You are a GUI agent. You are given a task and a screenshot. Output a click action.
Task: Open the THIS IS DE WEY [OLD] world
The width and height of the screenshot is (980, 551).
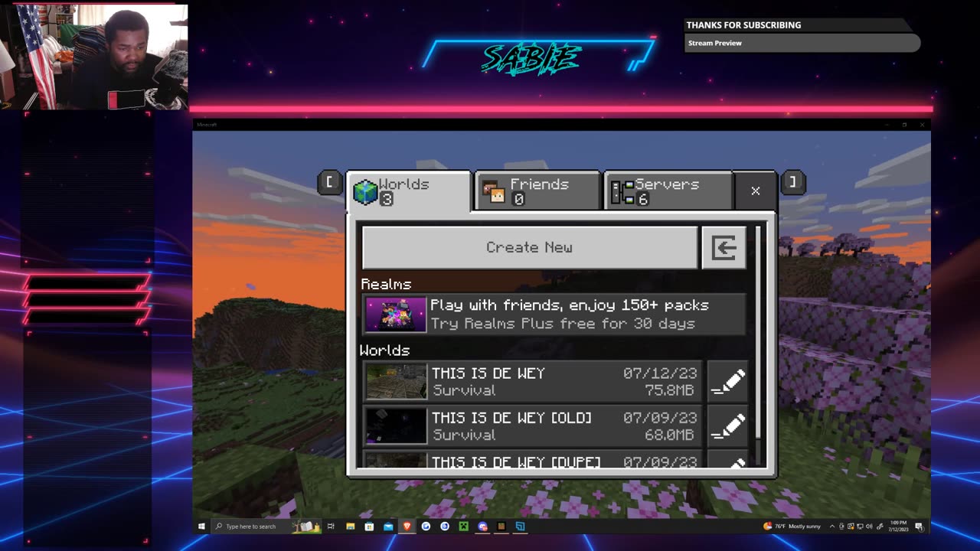pyautogui.click(x=533, y=425)
